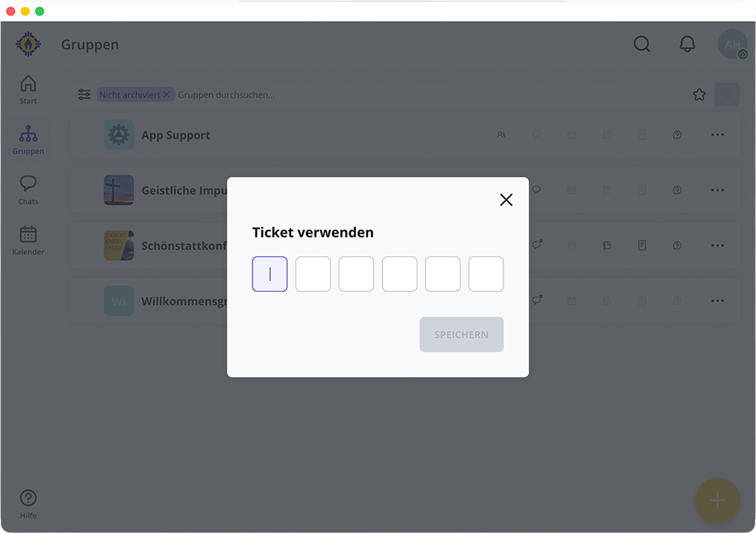756x533 pixels.
Task: Open notifications bell
Action: [x=687, y=45]
